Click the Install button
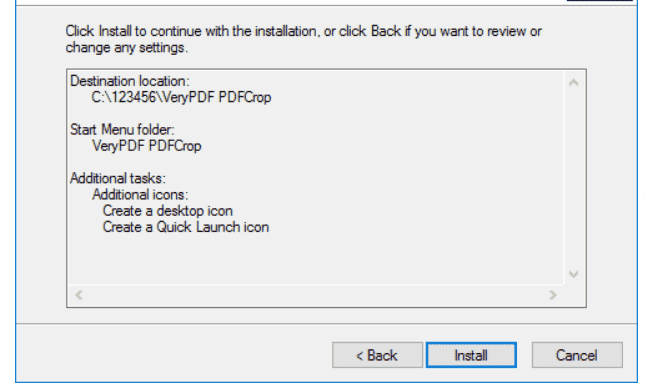Screen dimensions: 650x388 click(471, 355)
